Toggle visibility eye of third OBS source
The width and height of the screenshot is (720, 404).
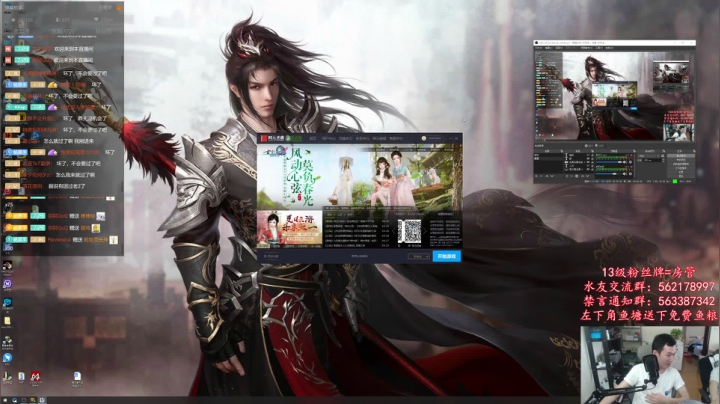pyautogui.click(x=588, y=162)
